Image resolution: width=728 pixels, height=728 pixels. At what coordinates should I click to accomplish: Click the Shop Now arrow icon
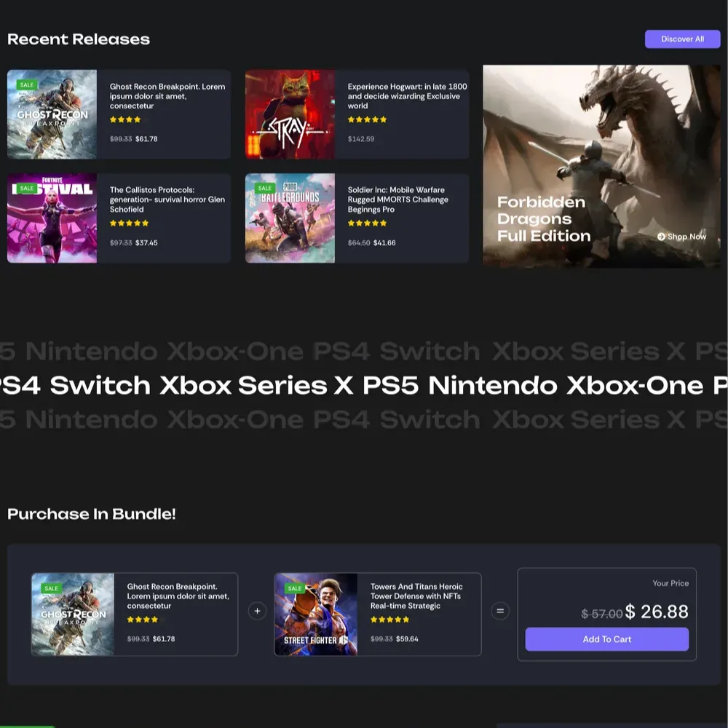661,237
